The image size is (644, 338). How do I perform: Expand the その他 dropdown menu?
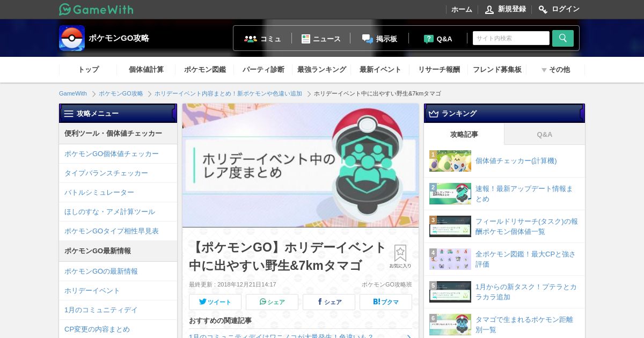(x=555, y=70)
